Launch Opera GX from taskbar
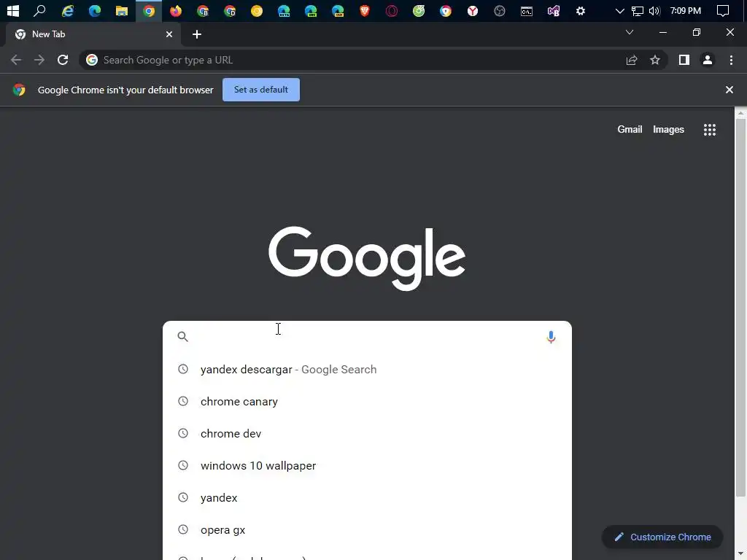This screenshot has height=560, width=747. point(392,10)
